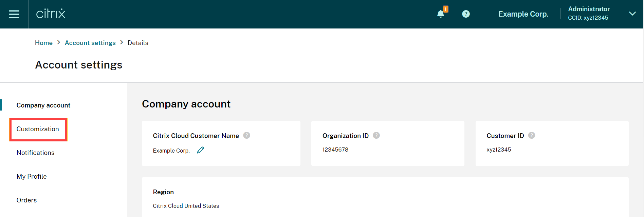This screenshot has height=217, width=644.
Task: Expand the Administrator account dropdown chevron
Action: 632,14
